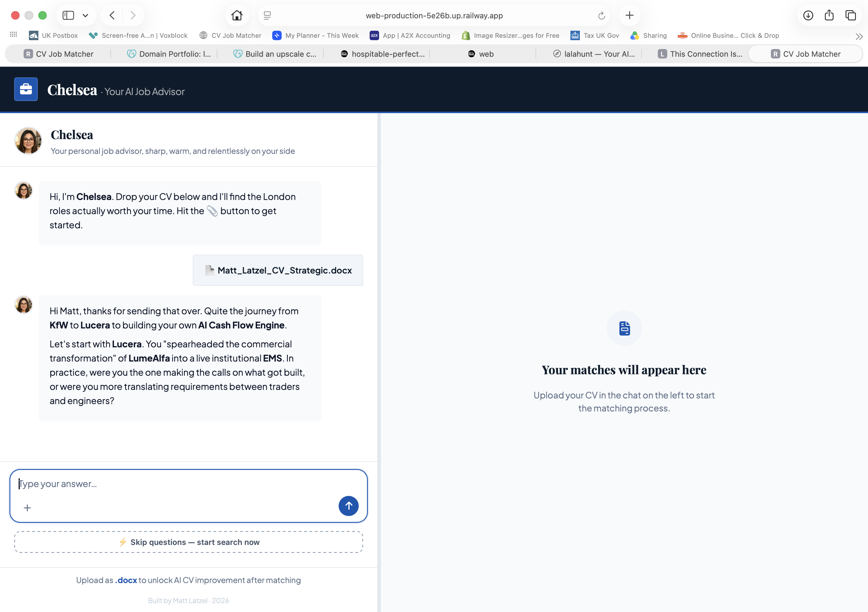Switch to Domain Portfolio tab

tap(169, 54)
